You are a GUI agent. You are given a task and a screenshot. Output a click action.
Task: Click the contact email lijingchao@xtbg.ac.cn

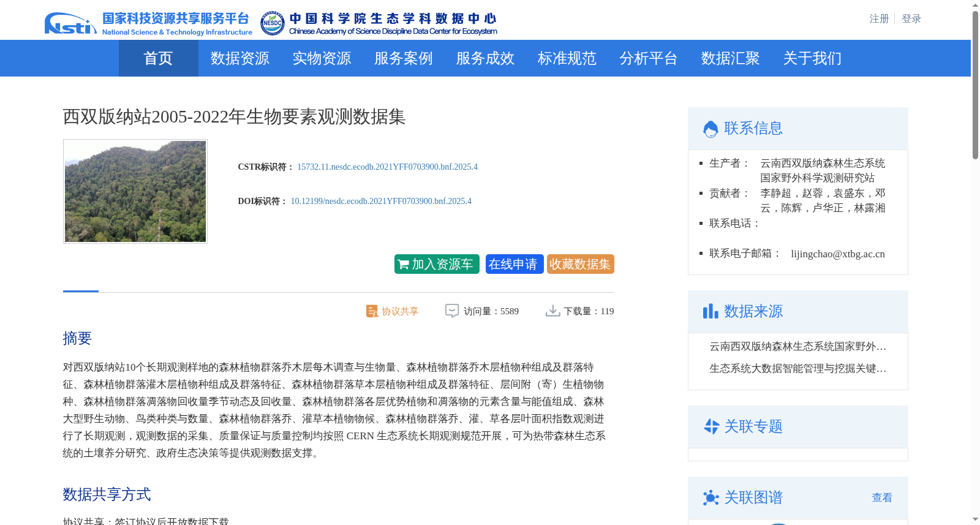[838, 254]
